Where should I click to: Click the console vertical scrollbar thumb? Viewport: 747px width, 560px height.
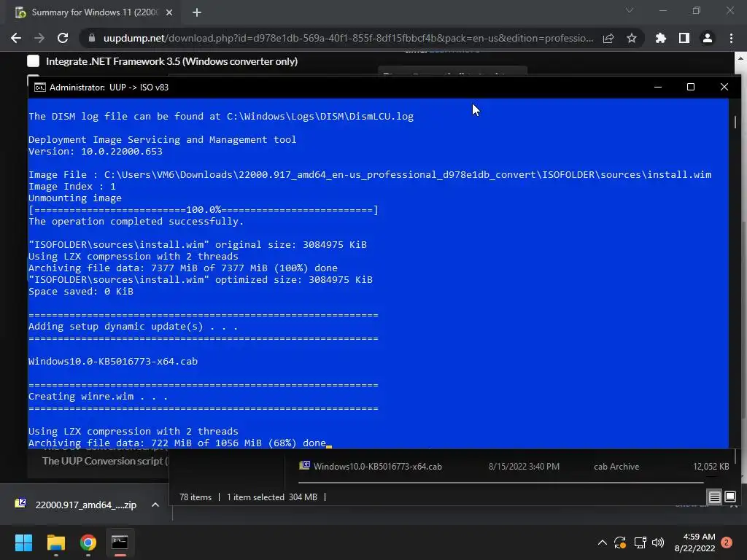pyautogui.click(x=735, y=122)
